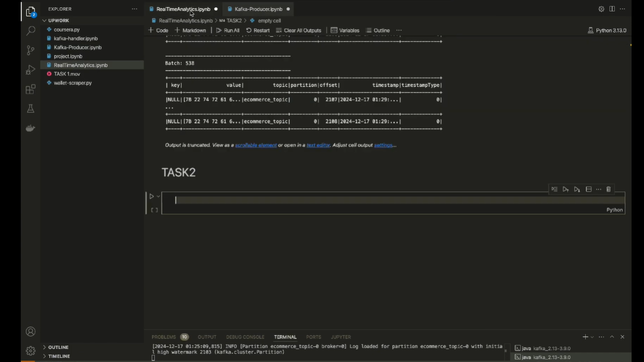Click inside the empty code cell editor

point(393,200)
